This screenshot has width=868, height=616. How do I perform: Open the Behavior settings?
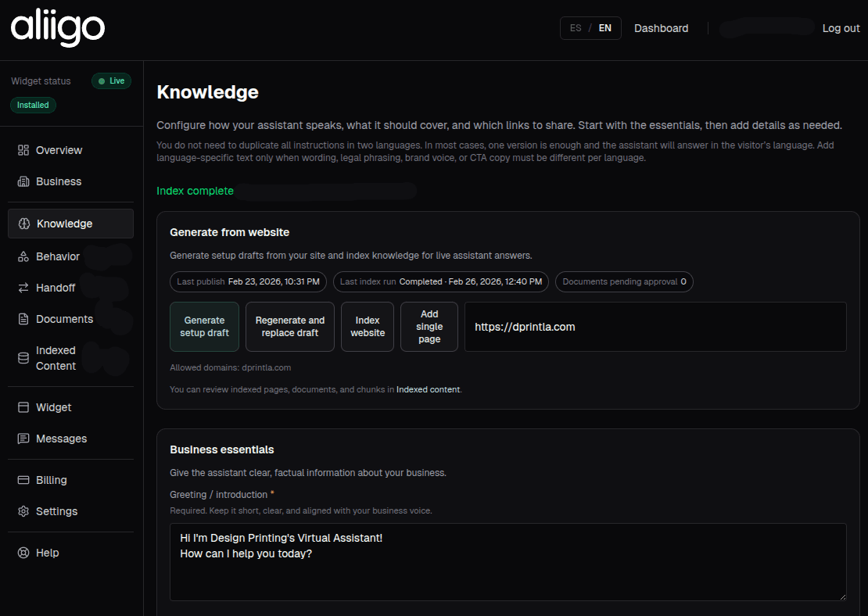click(x=58, y=256)
